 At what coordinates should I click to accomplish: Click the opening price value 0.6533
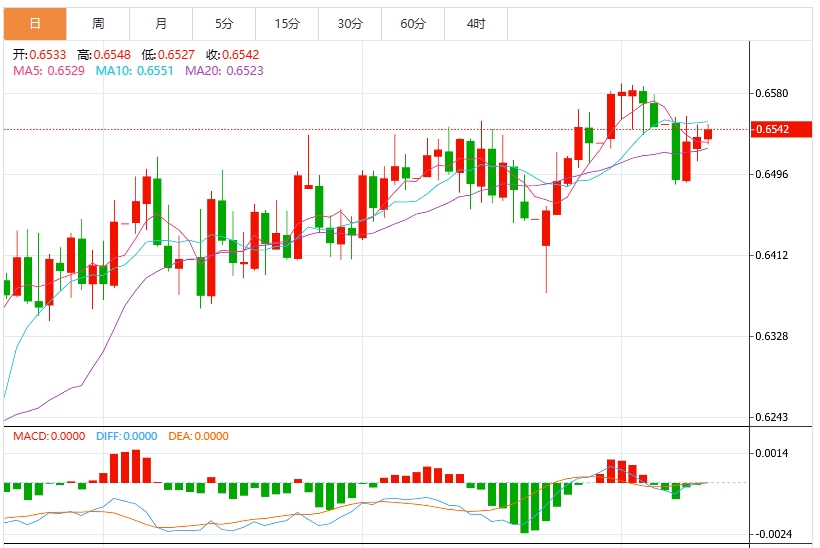(x=48, y=55)
